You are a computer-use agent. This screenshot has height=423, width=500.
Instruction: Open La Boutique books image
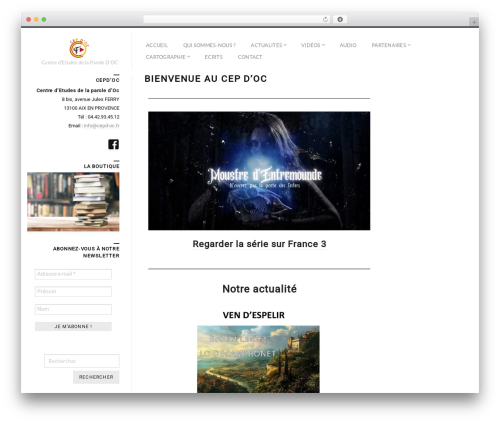coord(73,202)
